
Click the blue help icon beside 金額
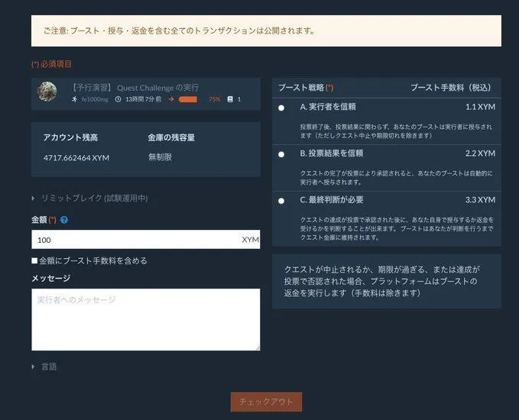coord(64,220)
